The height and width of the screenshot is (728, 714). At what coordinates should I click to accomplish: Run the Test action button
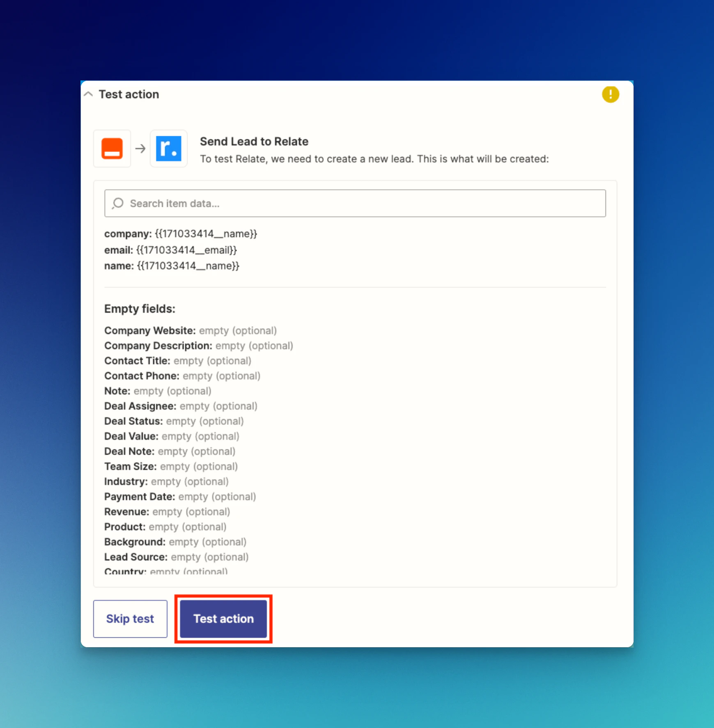click(223, 618)
